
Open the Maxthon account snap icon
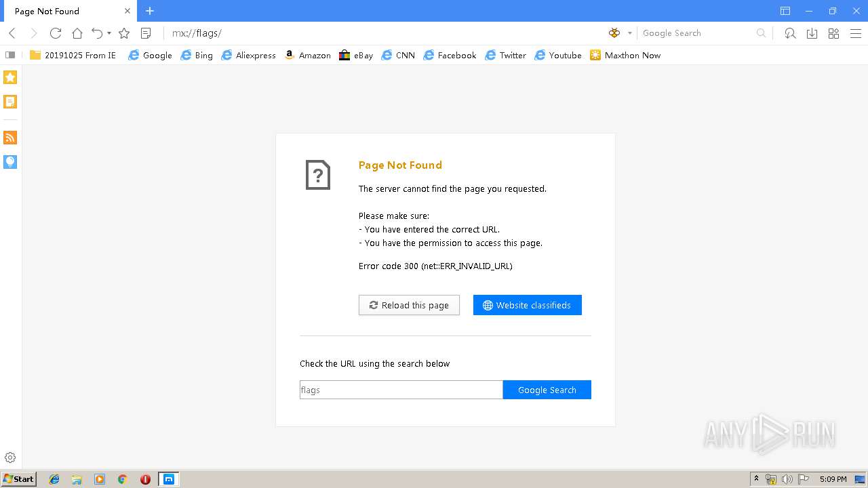790,33
